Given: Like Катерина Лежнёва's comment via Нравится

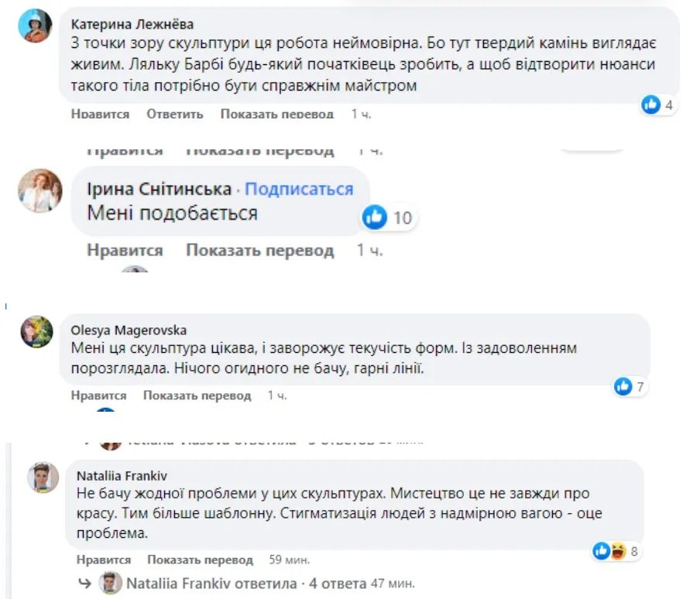Looking at the screenshot, I should (x=100, y=114).
